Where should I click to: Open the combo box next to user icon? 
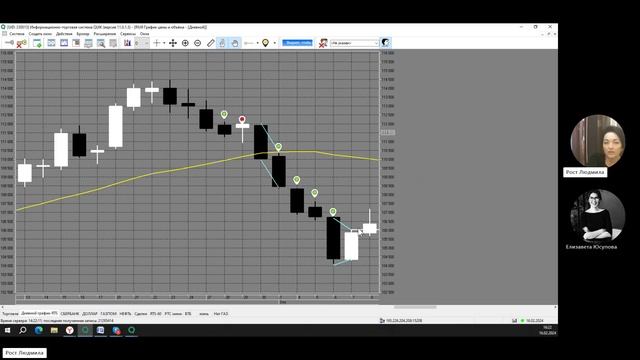tap(354, 43)
